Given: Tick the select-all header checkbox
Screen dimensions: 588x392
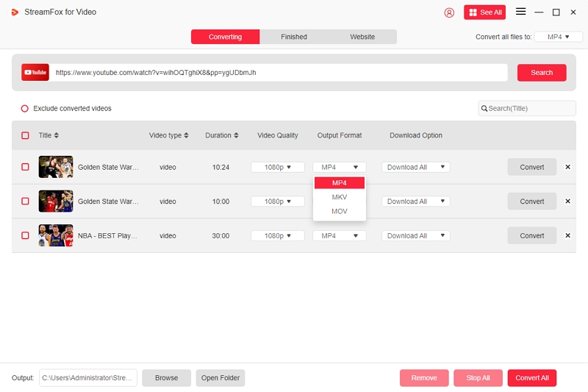Looking at the screenshot, I should point(25,135).
